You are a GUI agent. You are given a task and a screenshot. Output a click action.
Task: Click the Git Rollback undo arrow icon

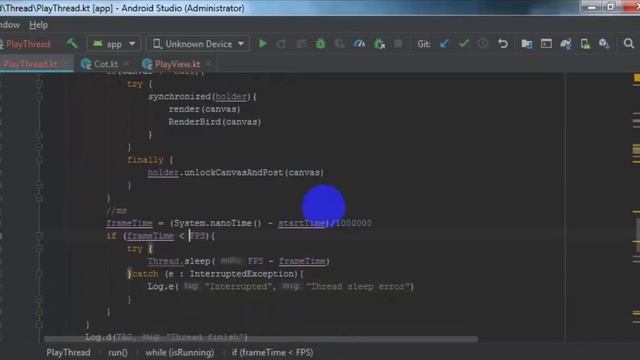(x=503, y=43)
